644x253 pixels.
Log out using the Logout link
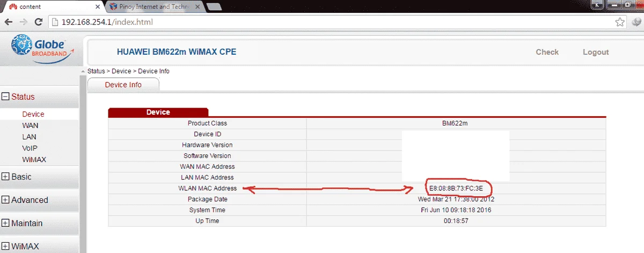pos(596,52)
